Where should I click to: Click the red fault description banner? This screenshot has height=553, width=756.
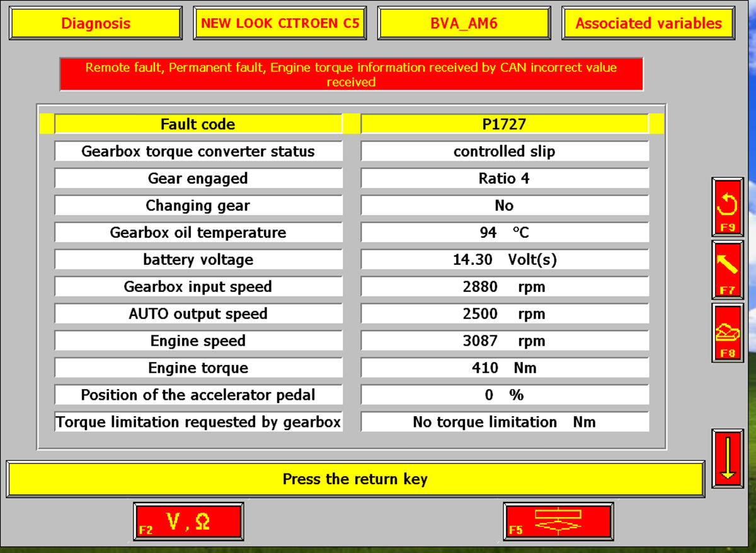click(x=352, y=74)
